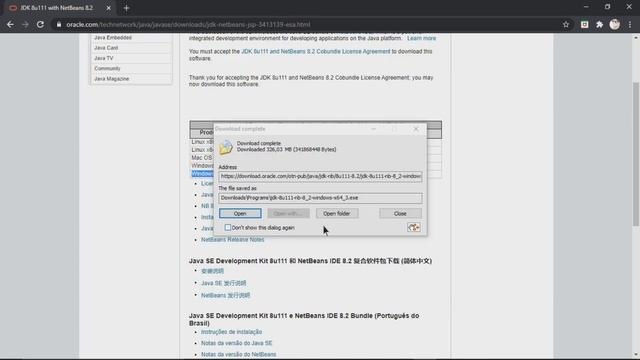Viewport: 640px width, 360px height.
Task: Reload the Oracle download page
Action: 40,24
